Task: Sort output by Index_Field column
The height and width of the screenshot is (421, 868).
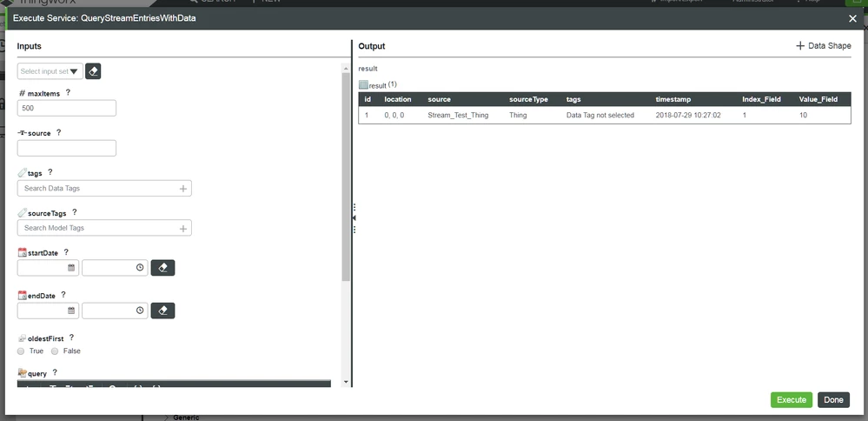Action: click(x=761, y=99)
